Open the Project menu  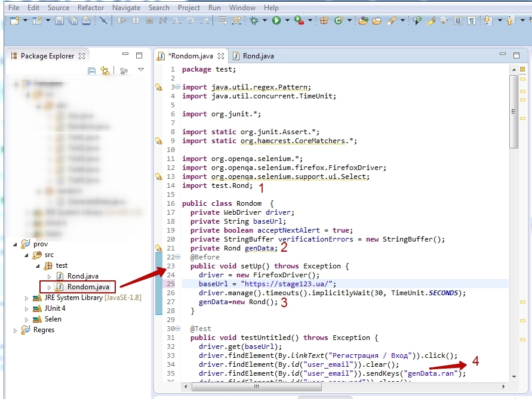[x=189, y=8]
